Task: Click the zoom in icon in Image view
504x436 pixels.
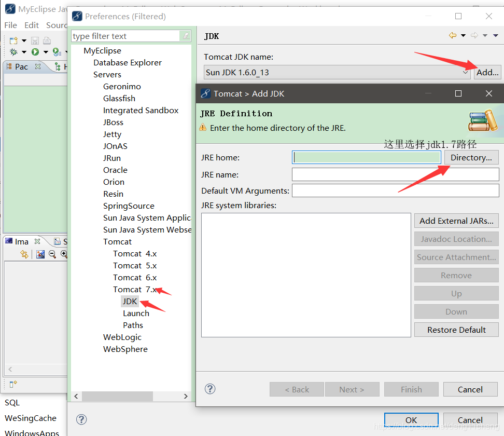Action: point(64,254)
